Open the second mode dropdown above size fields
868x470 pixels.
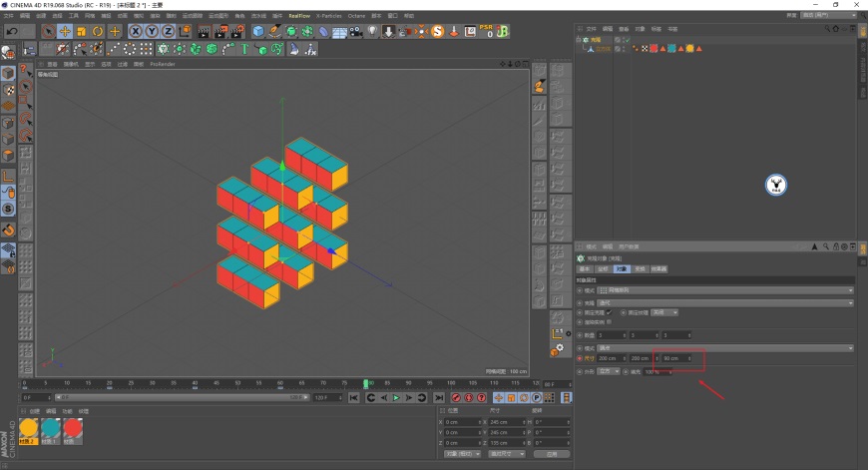pos(725,348)
